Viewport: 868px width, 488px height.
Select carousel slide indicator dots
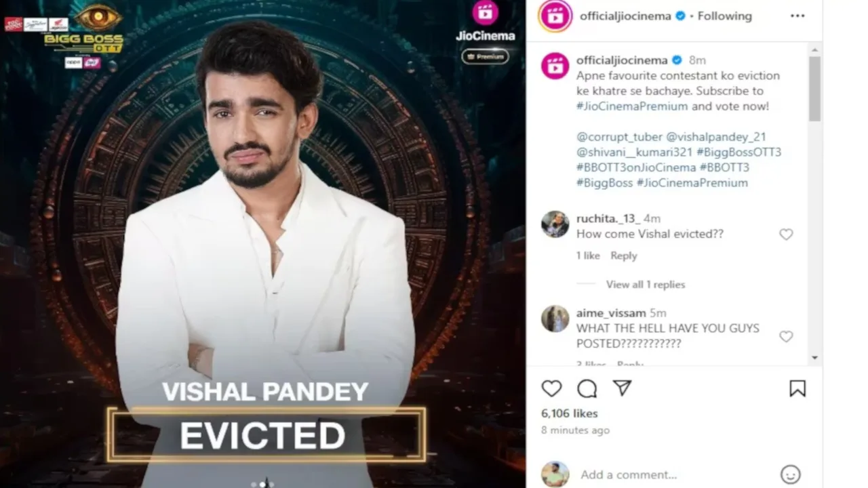pyautogui.click(x=262, y=484)
